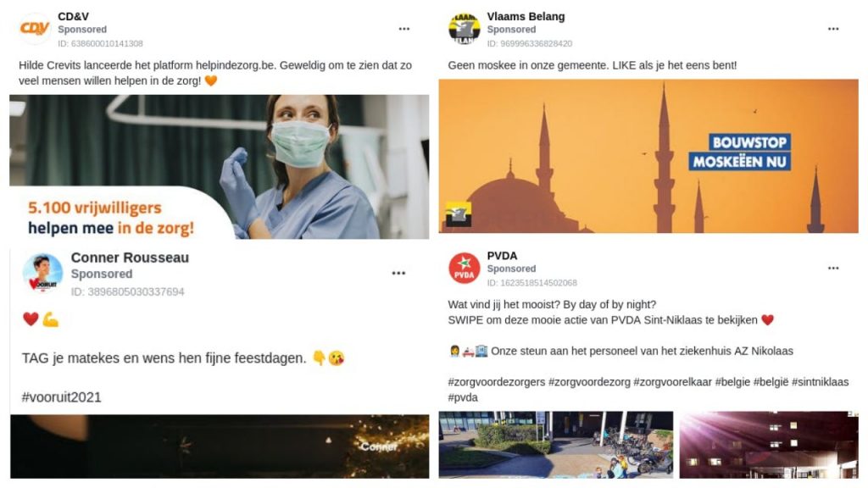Click the PVDA page name
The image size is (868, 488).
[x=502, y=256]
